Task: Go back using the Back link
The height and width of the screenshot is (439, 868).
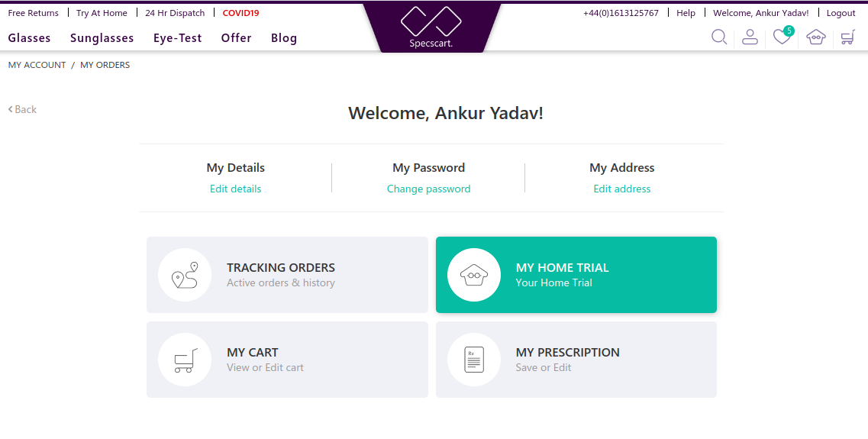Action: 22,109
